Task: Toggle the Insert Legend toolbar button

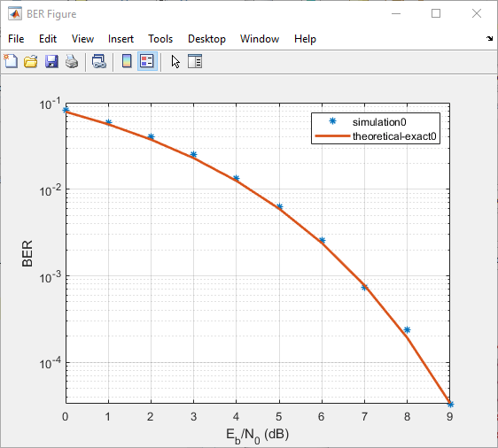Action: tap(147, 61)
